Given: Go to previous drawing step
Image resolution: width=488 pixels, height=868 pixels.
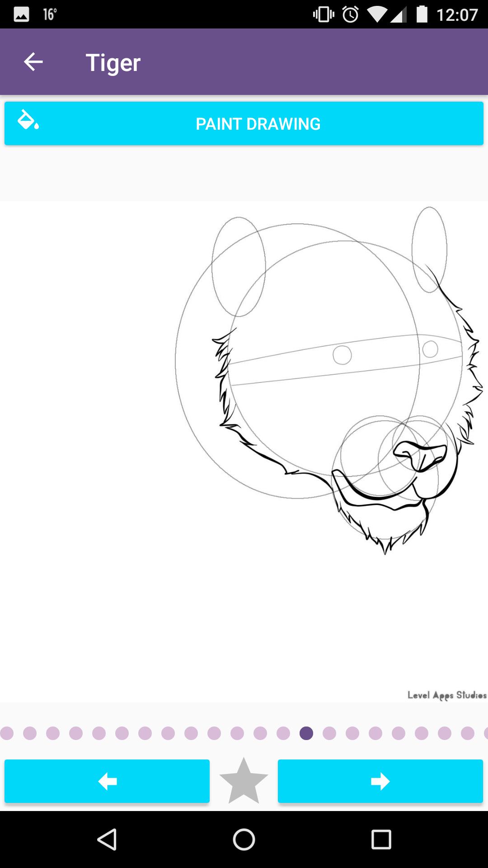Looking at the screenshot, I should pos(107,781).
